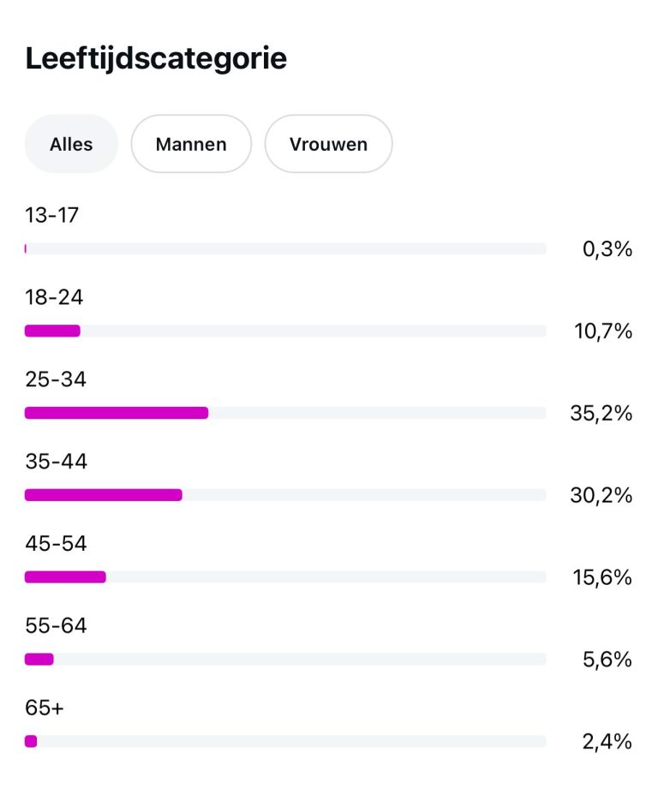Click the filled 25-34 progress bar
Image resolution: width=658 pixels, height=812 pixels.
pyautogui.click(x=117, y=413)
